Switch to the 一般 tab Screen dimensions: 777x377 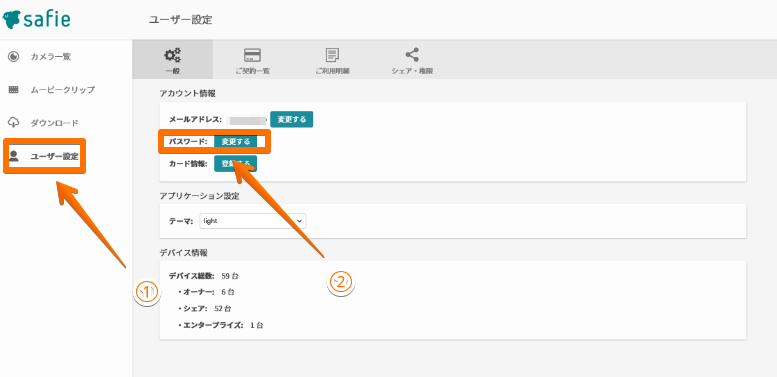(172, 59)
